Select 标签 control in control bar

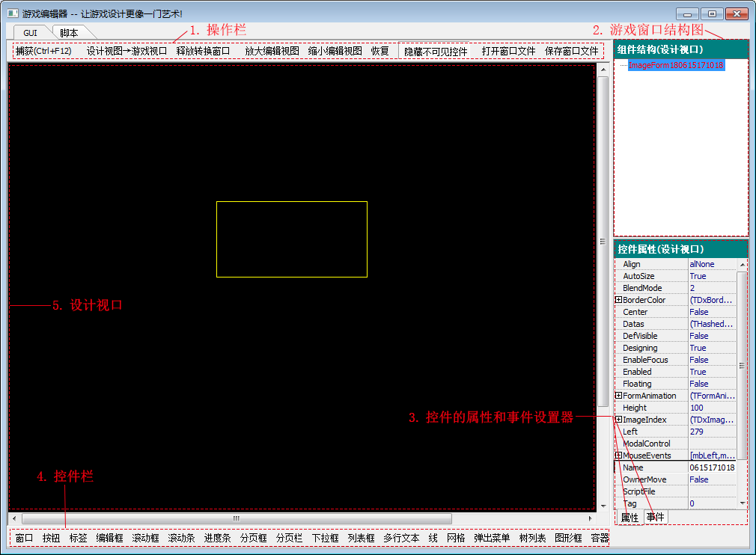click(78, 538)
